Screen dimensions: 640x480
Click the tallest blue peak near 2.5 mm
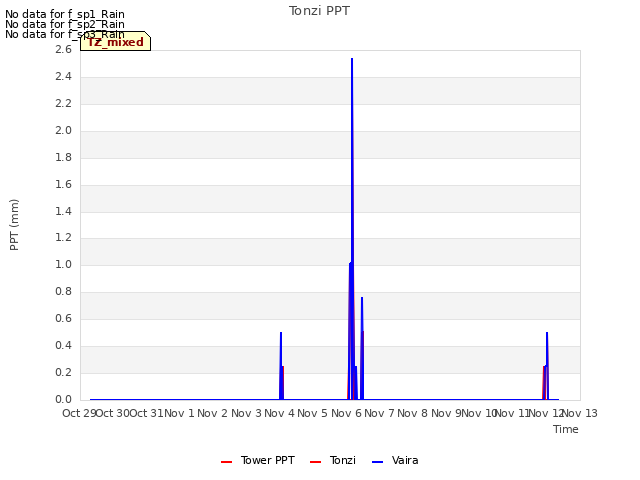click(352, 60)
